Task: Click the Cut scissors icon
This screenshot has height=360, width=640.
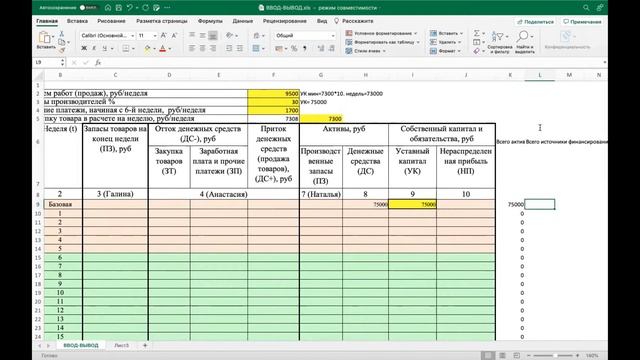Action: pyautogui.click(x=62, y=33)
